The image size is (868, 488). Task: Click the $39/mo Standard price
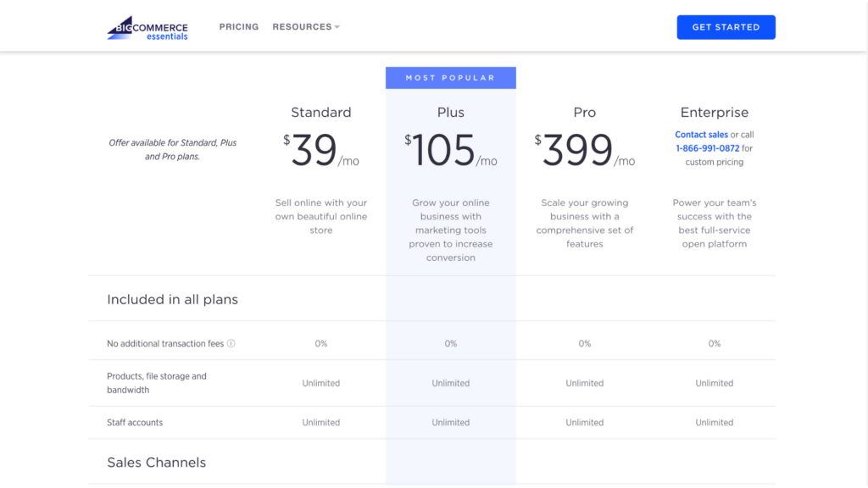click(x=321, y=150)
